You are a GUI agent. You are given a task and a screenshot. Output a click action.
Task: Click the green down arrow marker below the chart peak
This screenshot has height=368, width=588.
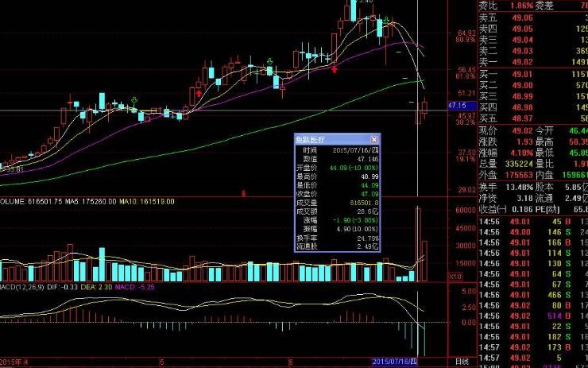pyautogui.click(x=386, y=19)
